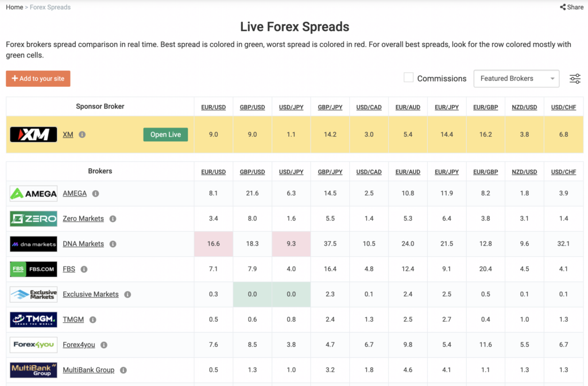
Task: Click info icon next to TMGM
Action: tap(92, 319)
